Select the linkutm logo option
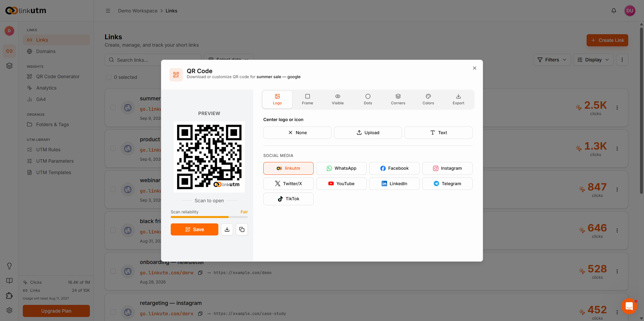Viewport: 644px width, 321px height. [288, 168]
